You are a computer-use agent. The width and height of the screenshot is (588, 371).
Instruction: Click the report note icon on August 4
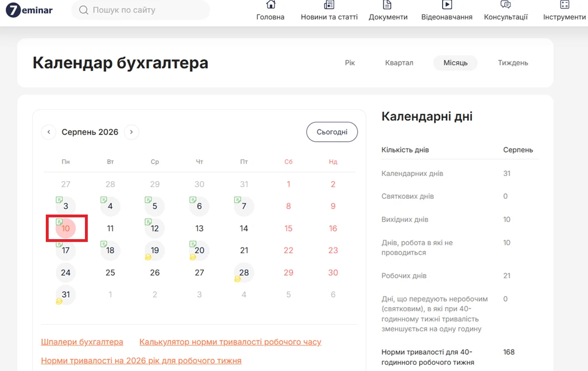click(x=103, y=199)
